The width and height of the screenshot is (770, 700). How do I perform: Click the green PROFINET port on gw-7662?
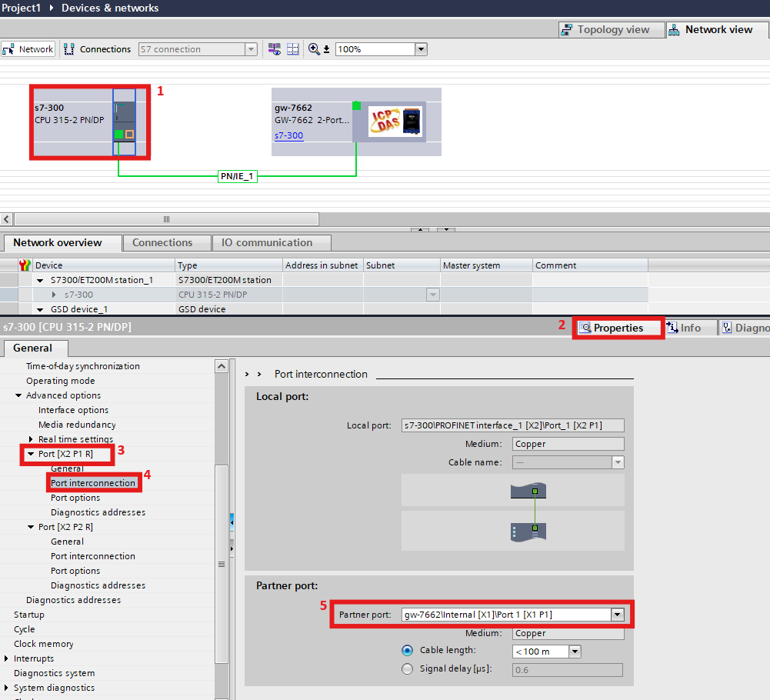tap(356, 105)
